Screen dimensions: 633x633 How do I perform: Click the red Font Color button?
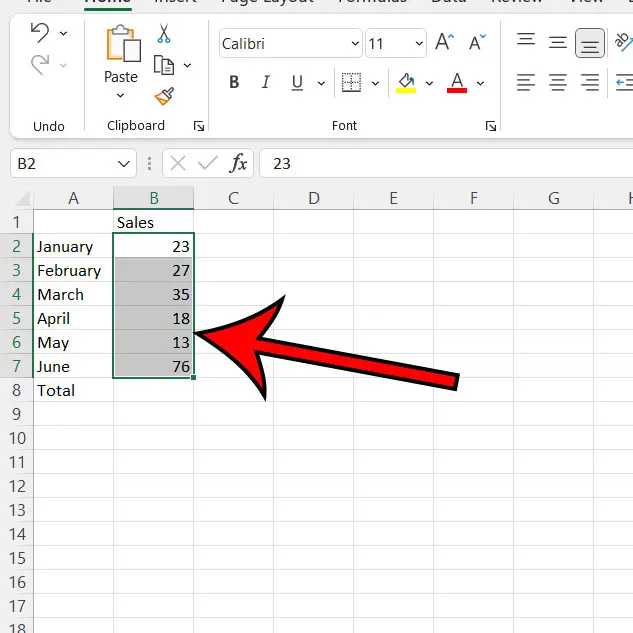(x=457, y=82)
